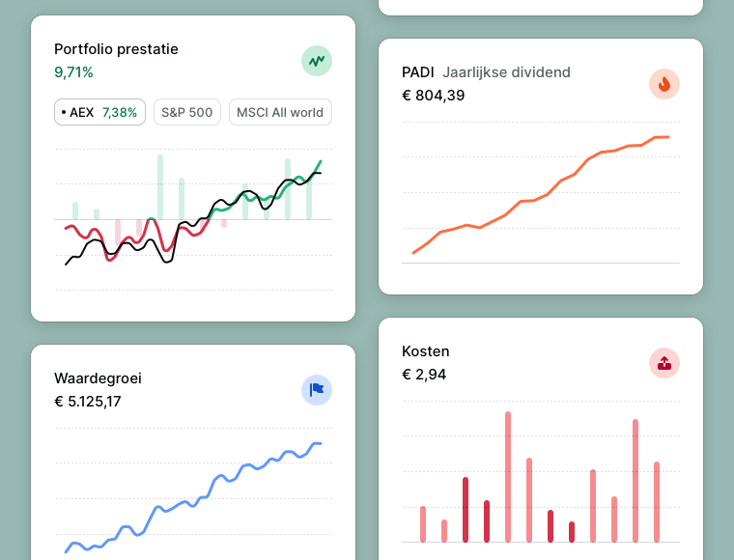This screenshot has width=734, height=560.
Task: Click the dark red bar in Kosten chart
Action: coord(466,508)
